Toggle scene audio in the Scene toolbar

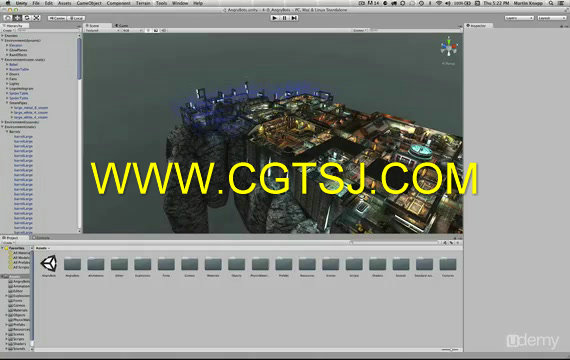pyautogui.click(x=164, y=31)
